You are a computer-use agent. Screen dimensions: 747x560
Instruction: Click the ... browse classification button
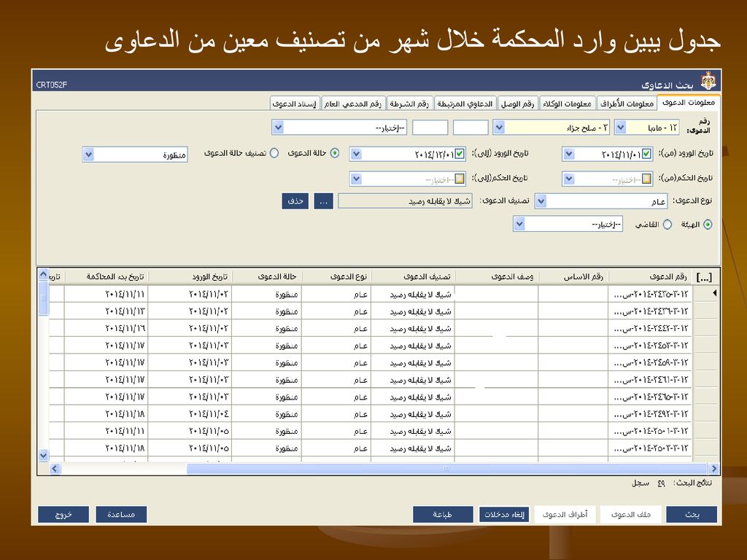point(323,201)
